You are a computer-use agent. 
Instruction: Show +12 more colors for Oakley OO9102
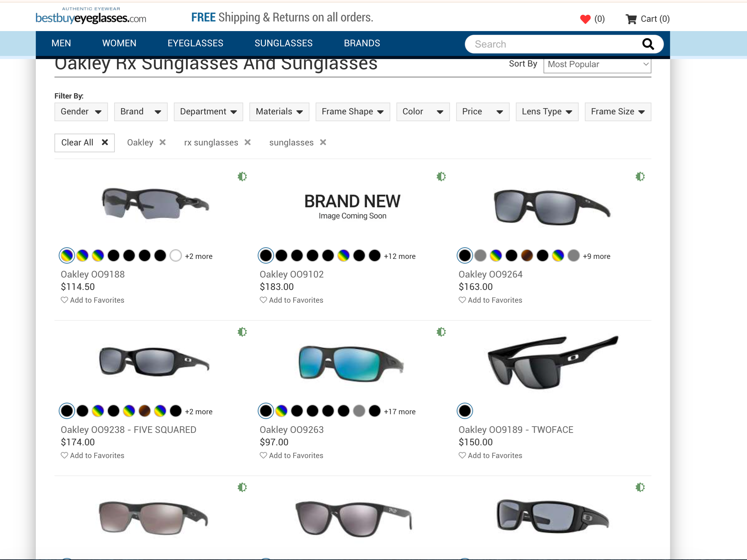coord(400,256)
